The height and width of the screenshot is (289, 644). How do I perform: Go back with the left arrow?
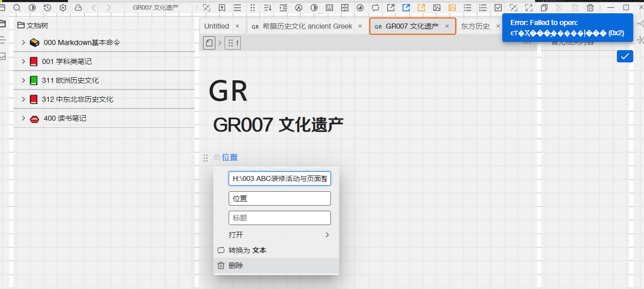94,8
